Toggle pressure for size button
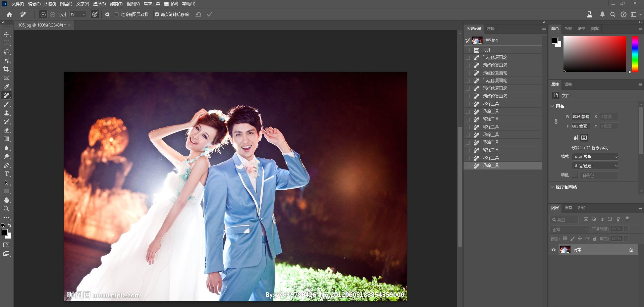 pos(95,14)
